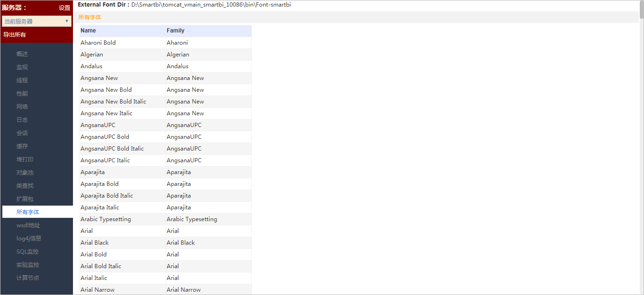
Task: Select 会话 in the sidebar
Action: 22,133
